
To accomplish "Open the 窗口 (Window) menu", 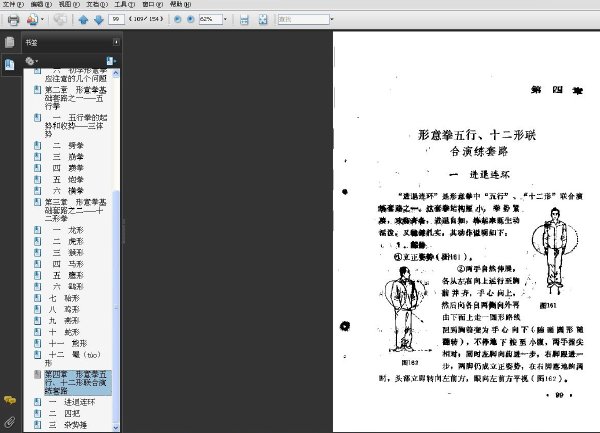I will point(152,4).
